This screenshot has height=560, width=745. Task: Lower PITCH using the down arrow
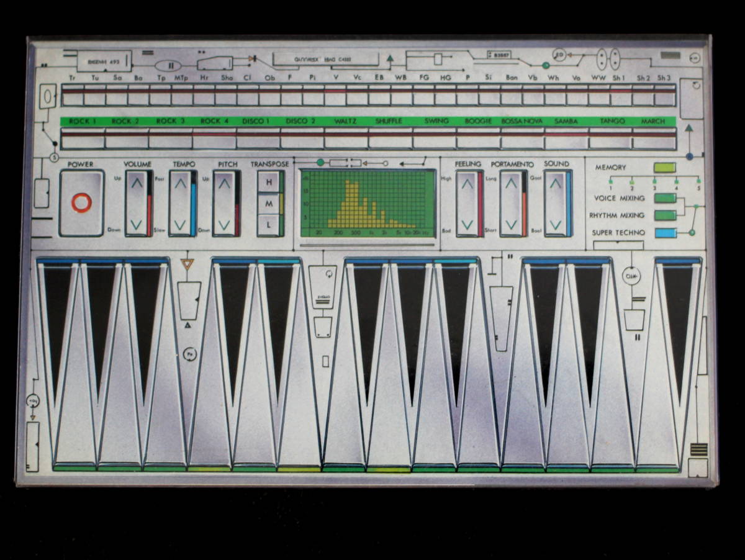click(x=224, y=224)
